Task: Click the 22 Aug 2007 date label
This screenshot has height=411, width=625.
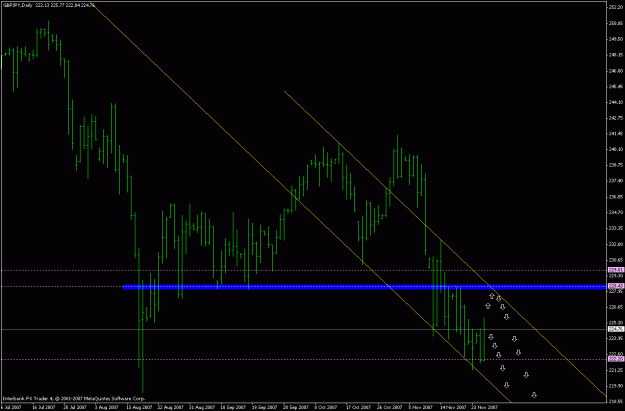Action: (x=169, y=407)
